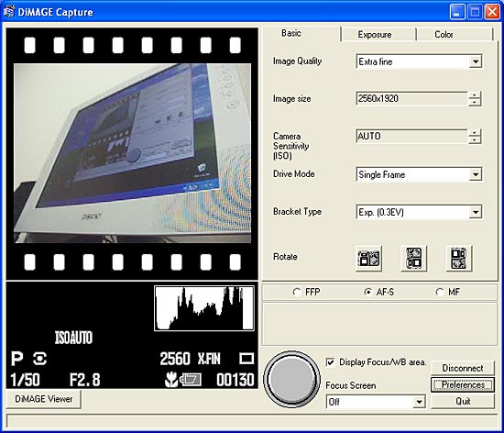The width and height of the screenshot is (504, 433).
Task: Select the MF focus radio button
Action: (439, 292)
